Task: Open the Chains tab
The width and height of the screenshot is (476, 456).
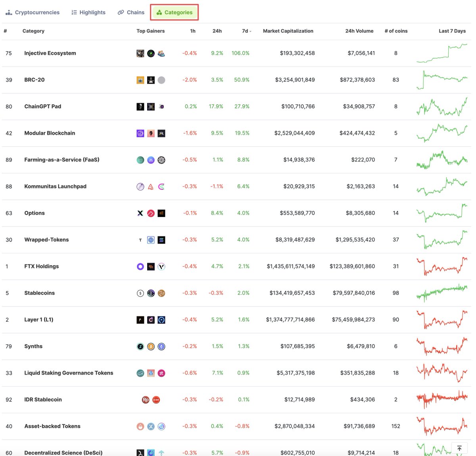Action: [x=131, y=12]
